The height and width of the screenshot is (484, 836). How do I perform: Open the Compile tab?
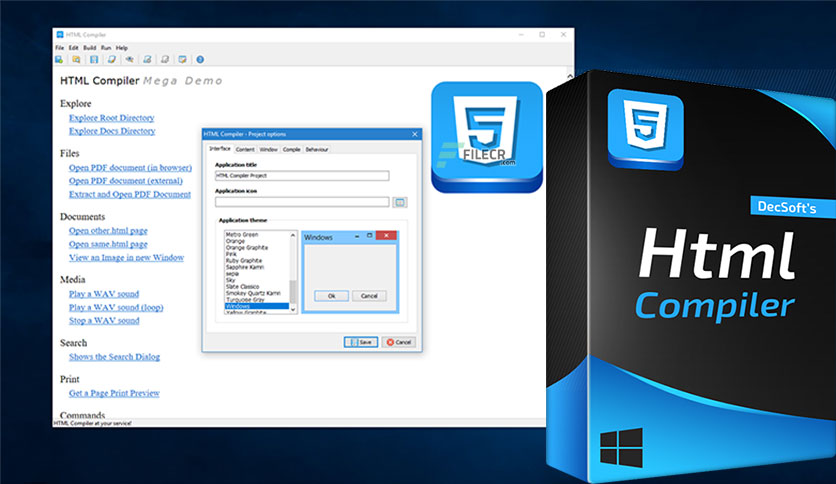(291, 149)
